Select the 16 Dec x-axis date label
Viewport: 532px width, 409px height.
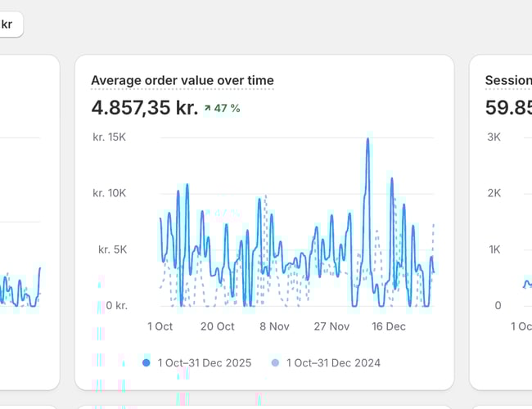[389, 326]
